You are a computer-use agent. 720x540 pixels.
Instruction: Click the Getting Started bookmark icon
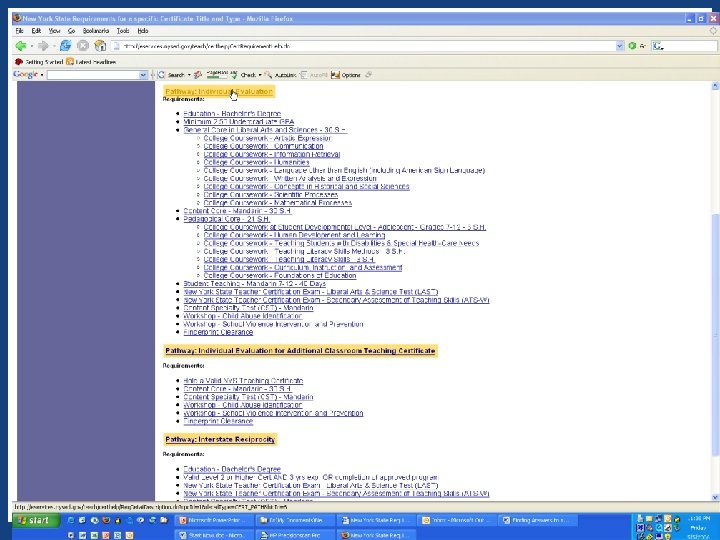click(19, 62)
